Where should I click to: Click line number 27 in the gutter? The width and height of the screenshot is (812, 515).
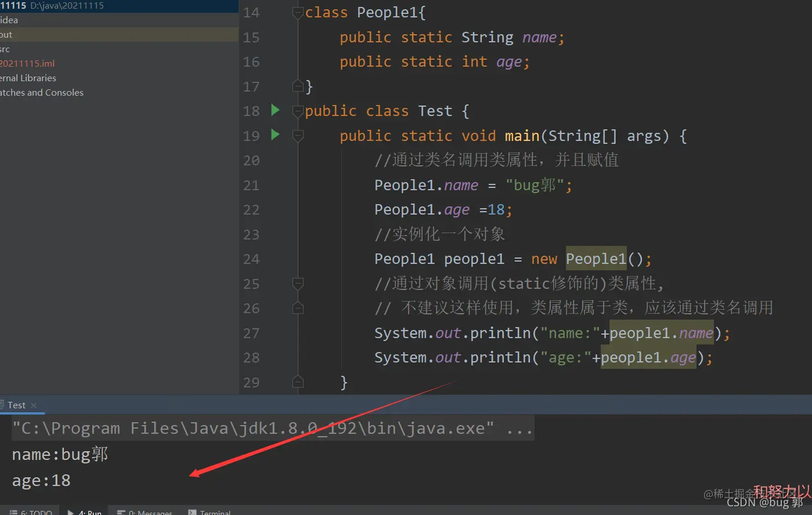[x=251, y=333]
